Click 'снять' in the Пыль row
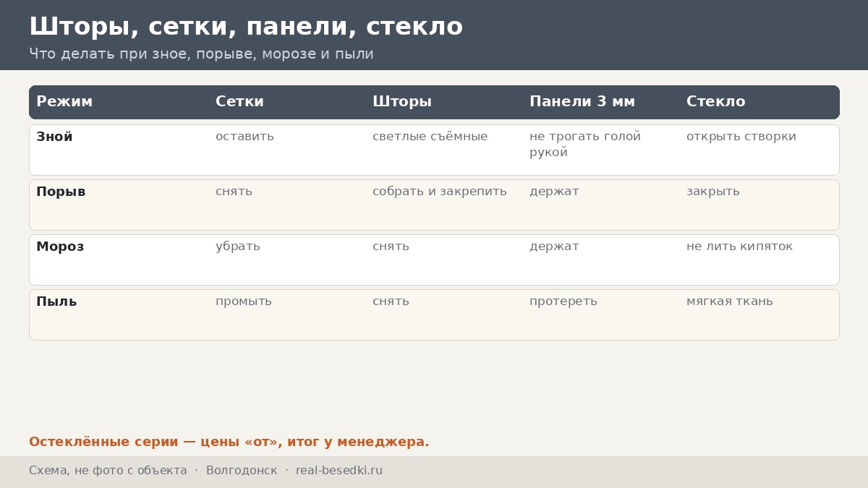Image resolution: width=868 pixels, height=488 pixels. click(391, 301)
